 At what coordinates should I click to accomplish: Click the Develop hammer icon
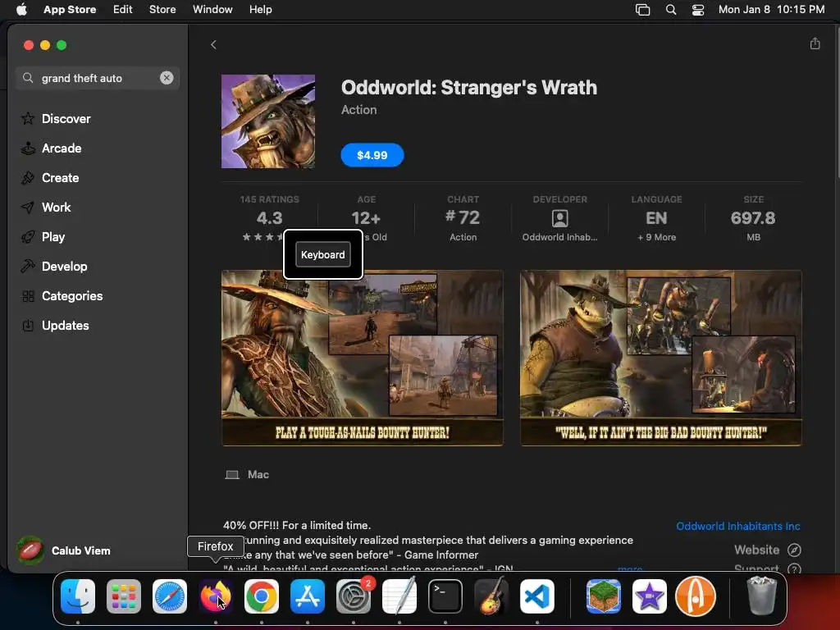coord(28,267)
